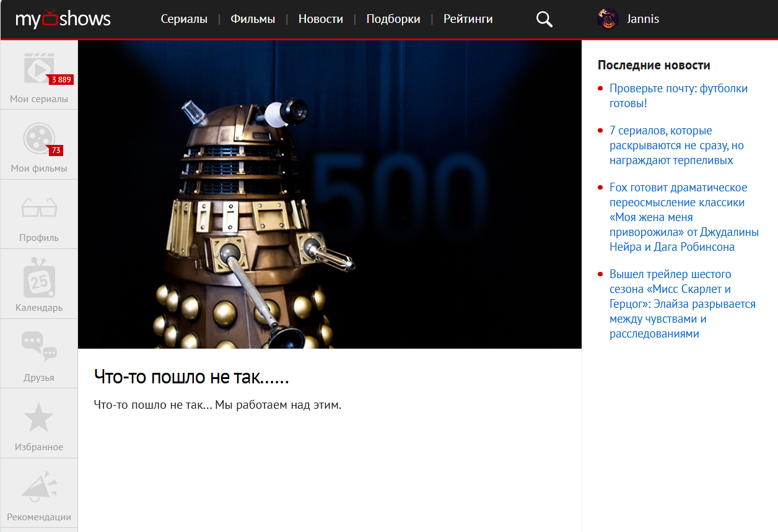
Task: Open Рейтинги in top navigation
Action: [468, 19]
